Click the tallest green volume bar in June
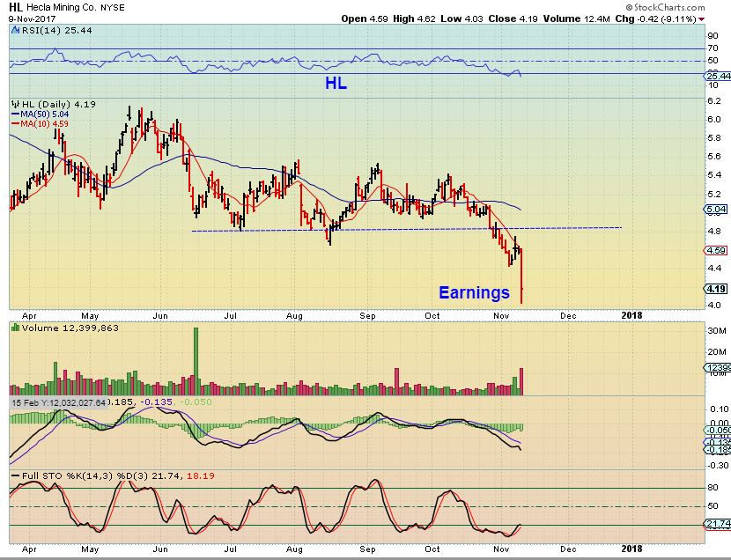 click(x=196, y=361)
